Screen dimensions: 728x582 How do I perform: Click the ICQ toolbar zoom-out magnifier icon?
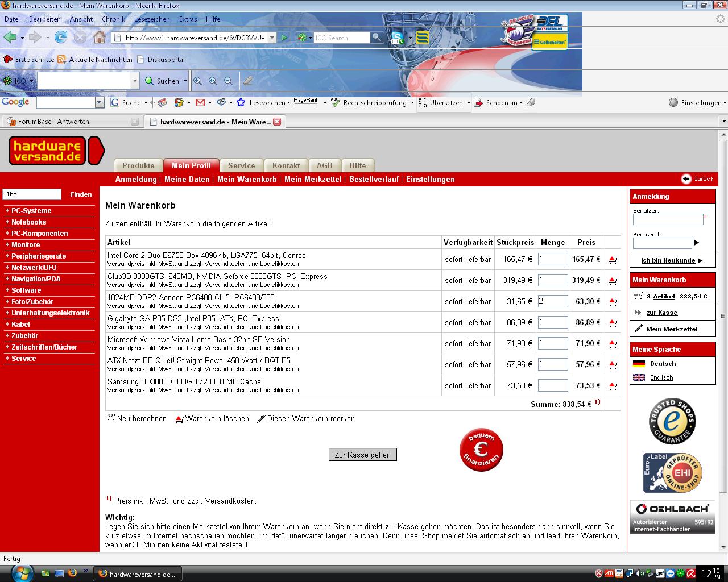(x=228, y=81)
